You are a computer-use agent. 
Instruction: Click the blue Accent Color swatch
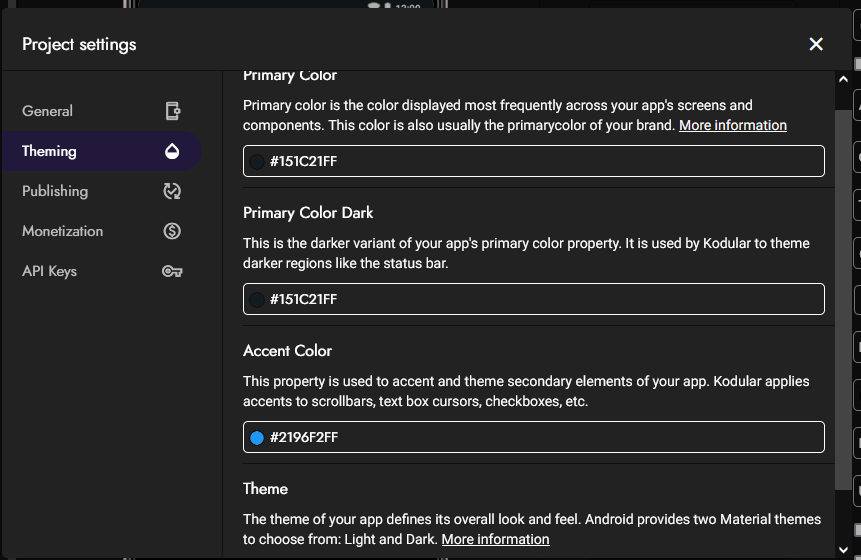256,438
